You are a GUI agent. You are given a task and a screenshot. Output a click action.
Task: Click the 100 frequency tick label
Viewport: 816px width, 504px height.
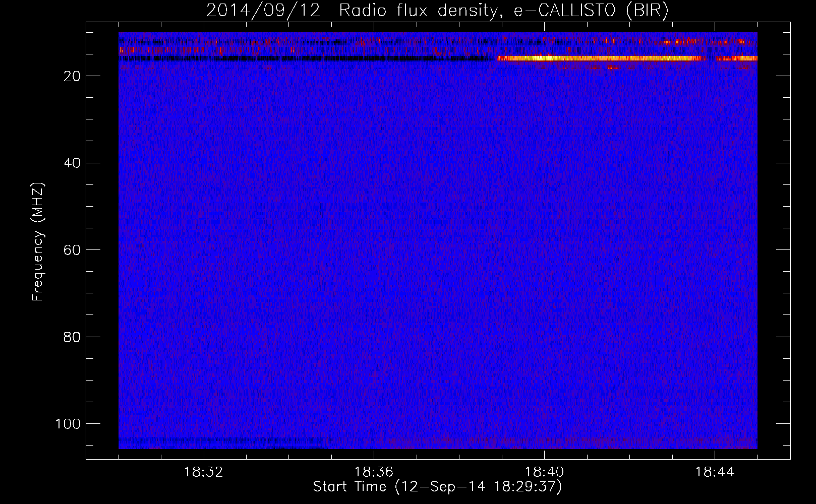[69, 424]
